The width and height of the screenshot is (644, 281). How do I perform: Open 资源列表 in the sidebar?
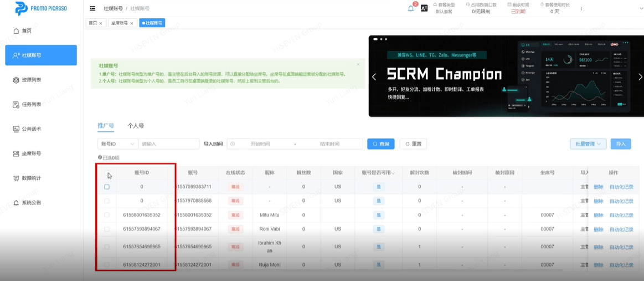tap(31, 80)
